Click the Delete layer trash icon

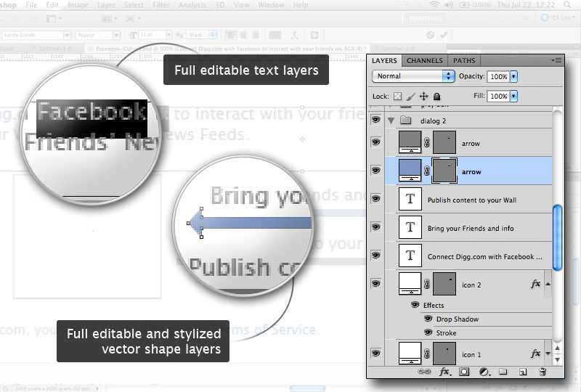543,371
